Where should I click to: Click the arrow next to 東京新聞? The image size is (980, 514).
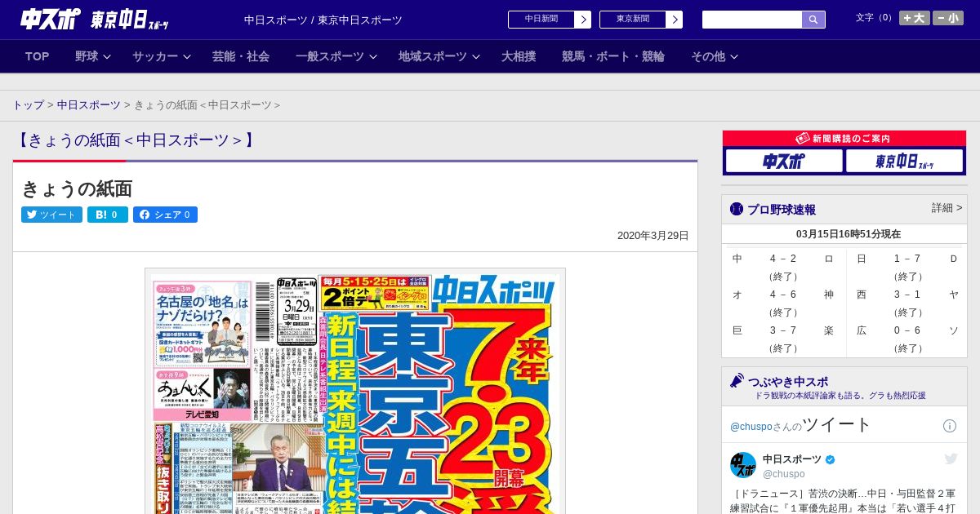click(674, 20)
